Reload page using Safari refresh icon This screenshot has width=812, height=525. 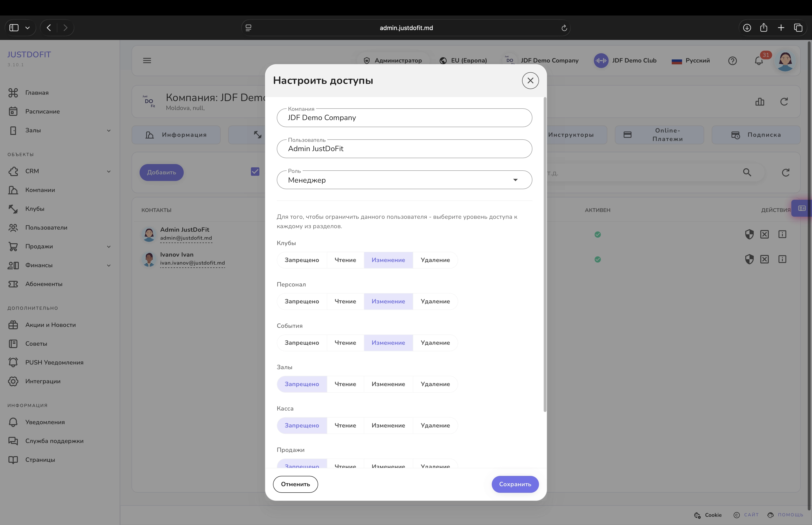pyautogui.click(x=564, y=28)
